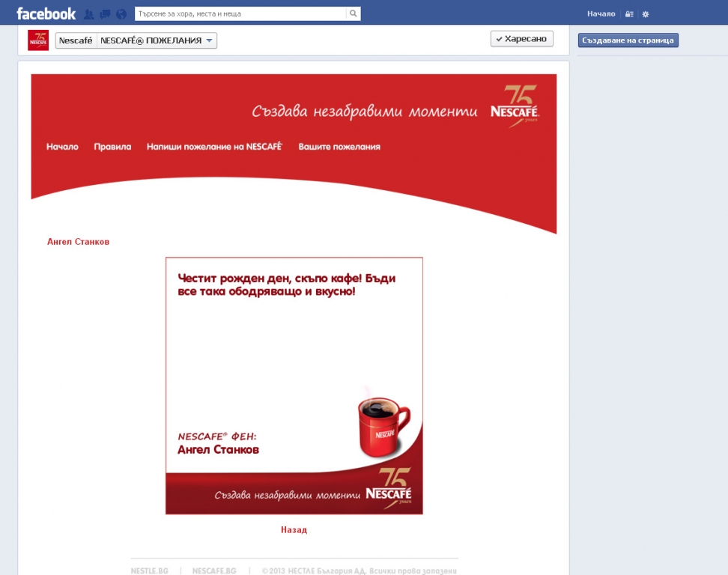Click the birthday wish text on the card
728x575 pixels.
pyautogui.click(x=286, y=285)
